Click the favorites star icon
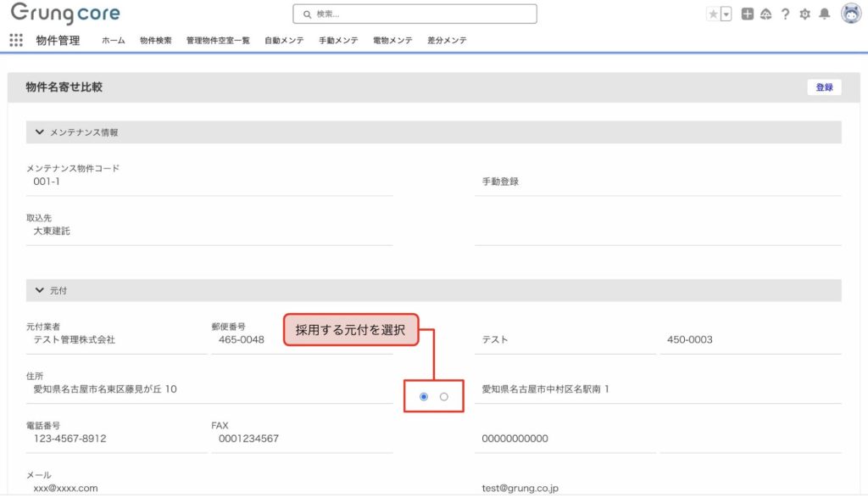 (713, 14)
